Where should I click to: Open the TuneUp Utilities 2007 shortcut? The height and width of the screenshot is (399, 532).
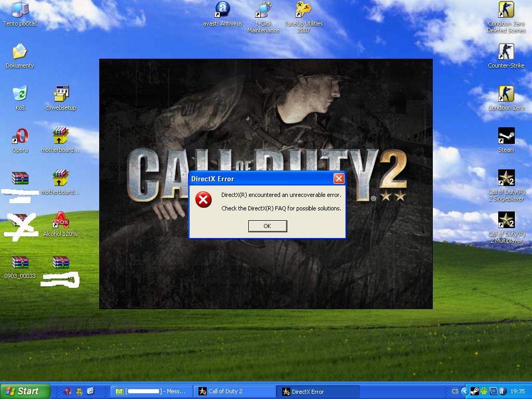pos(303,17)
